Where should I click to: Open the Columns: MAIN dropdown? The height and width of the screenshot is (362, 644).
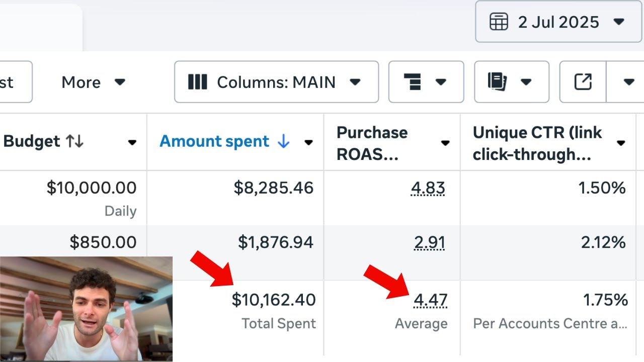(276, 82)
